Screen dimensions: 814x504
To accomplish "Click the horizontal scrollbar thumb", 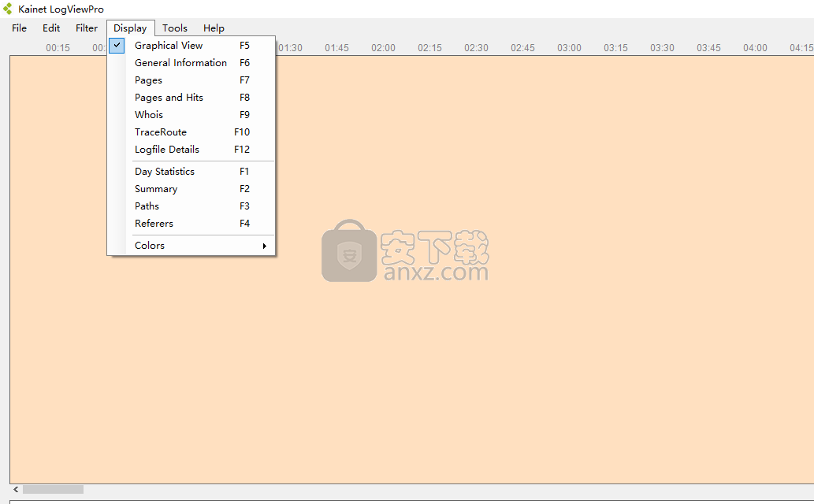I will (x=53, y=490).
